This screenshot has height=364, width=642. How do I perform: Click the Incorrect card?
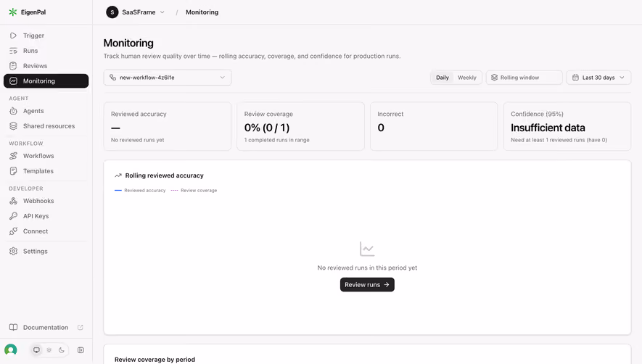(434, 126)
